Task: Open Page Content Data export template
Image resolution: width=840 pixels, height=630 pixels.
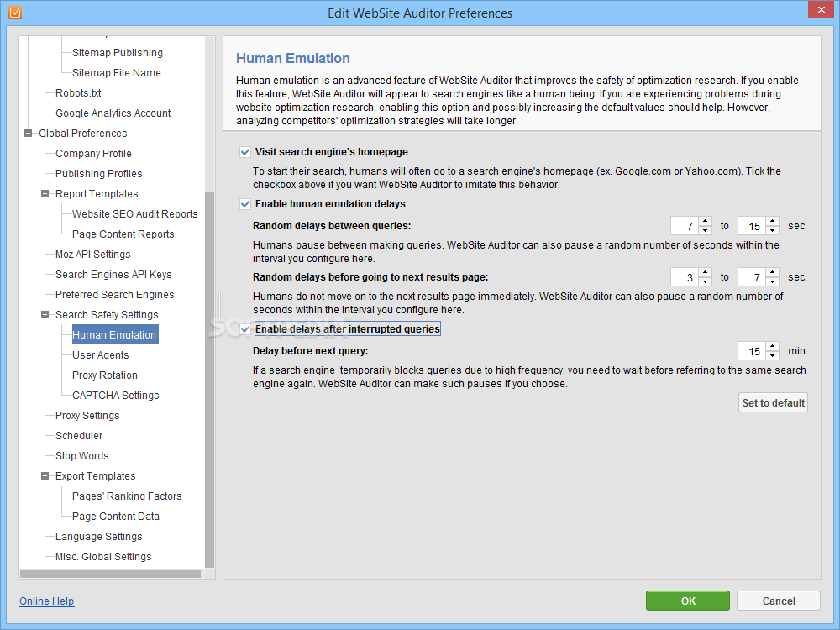Action: (116, 517)
